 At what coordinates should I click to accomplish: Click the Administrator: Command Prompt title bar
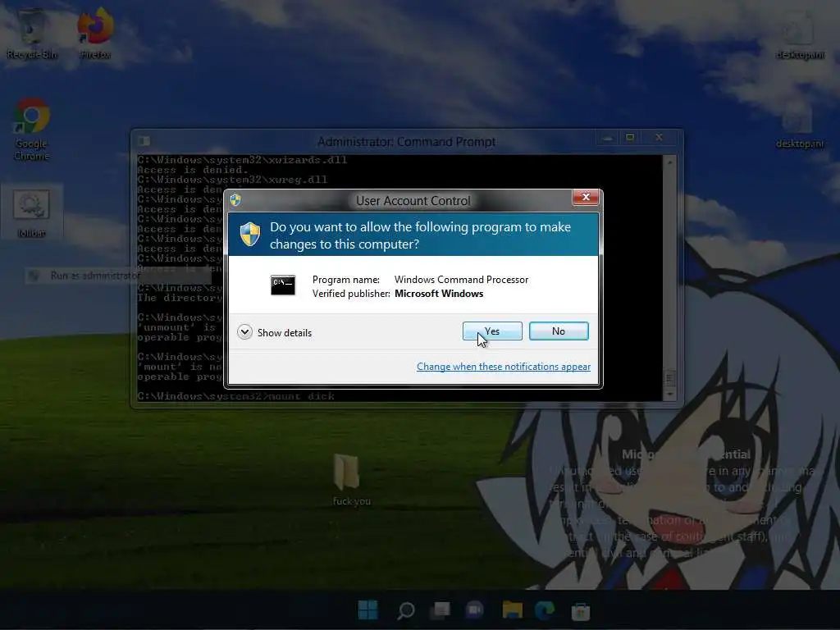tap(407, 141)
